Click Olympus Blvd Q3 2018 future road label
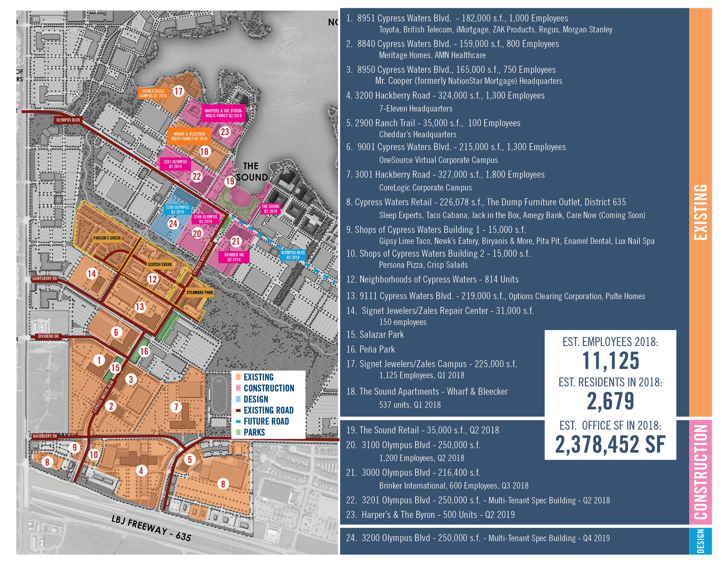 tap(293, 255)
